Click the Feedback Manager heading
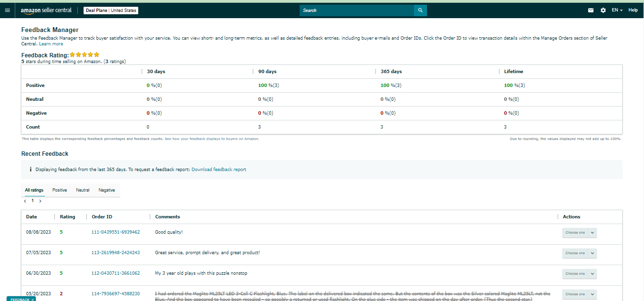This screenshot has width=644, height=301. tap(50, 30)
